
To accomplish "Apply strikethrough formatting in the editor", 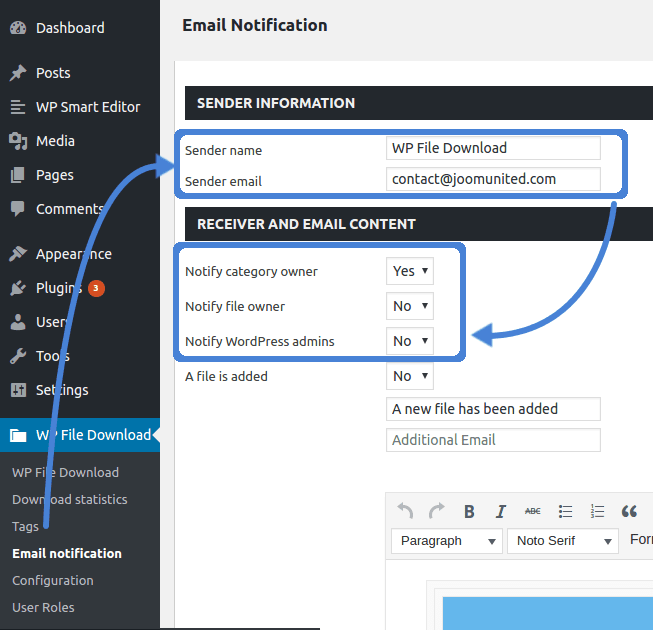I will pos(533,511).
